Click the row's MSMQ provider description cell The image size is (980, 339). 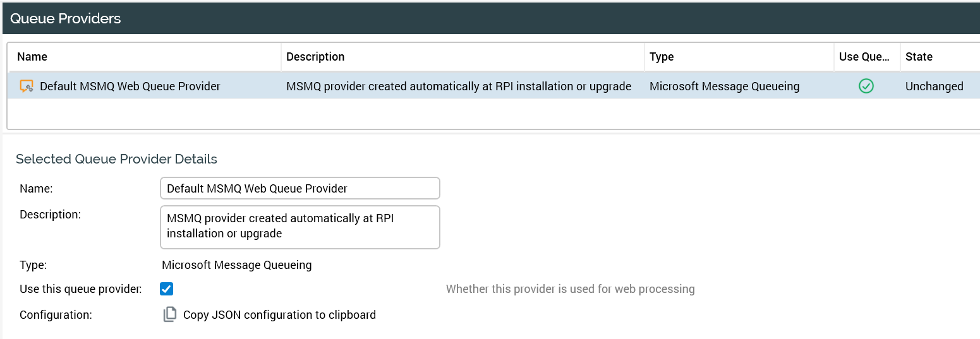(x=459, y=86)
